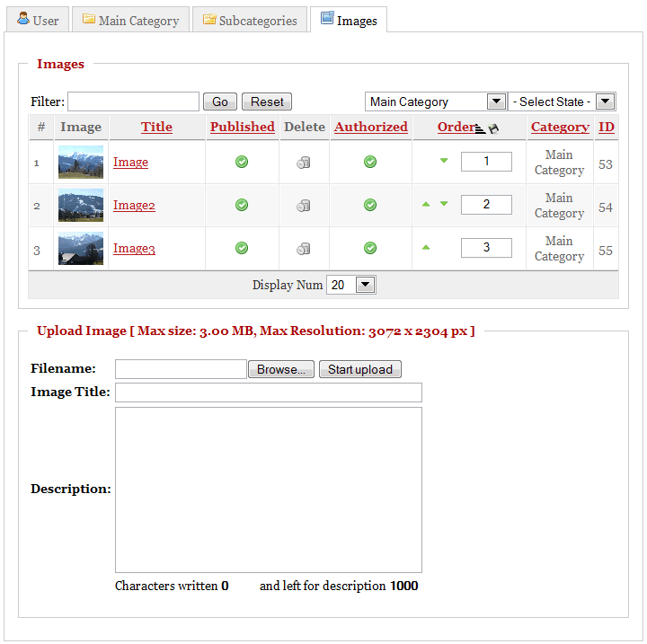Viewport: 647px width, 644px height.
Task: Sort table by Category column
Action: coord(560,127)
